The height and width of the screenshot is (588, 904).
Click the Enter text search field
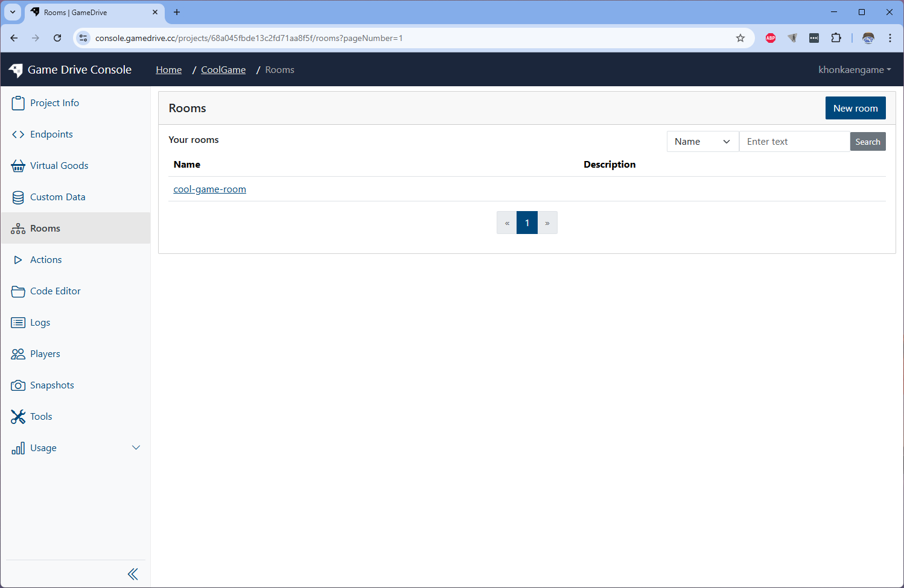794,142
